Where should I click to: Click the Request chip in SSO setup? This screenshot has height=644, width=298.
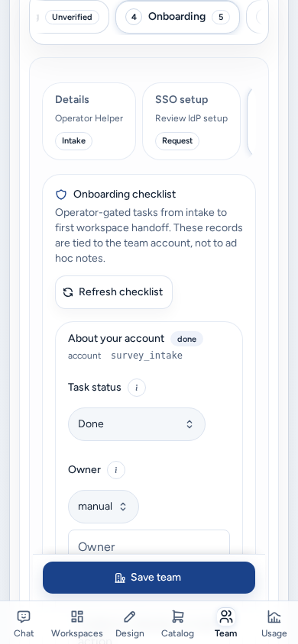[x=177, y=141]
